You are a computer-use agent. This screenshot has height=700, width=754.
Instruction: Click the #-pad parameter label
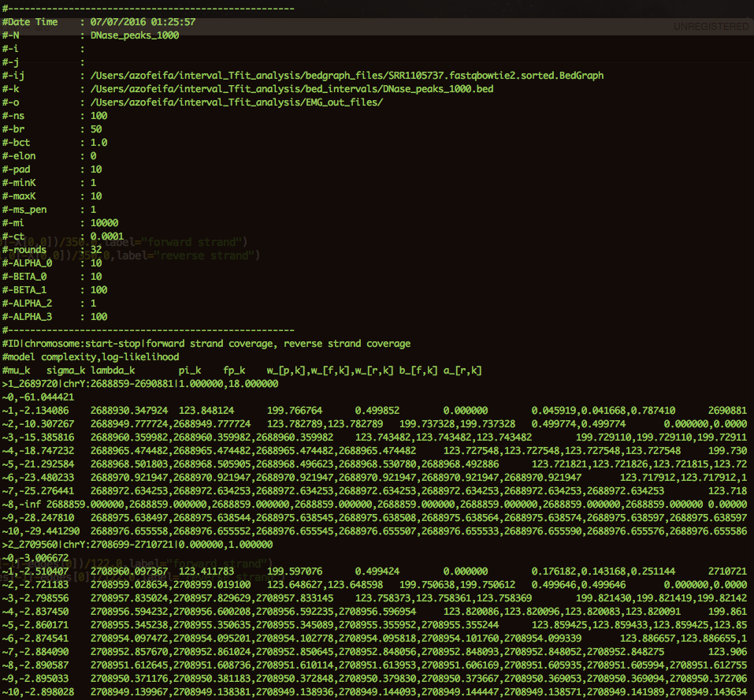pyautogui.click(x=16, y=169)
